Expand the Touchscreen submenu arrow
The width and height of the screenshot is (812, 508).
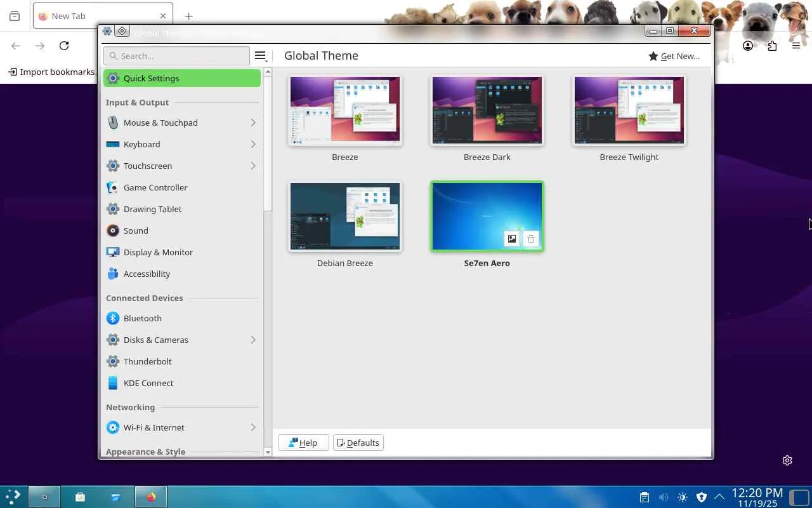[x=252, y=166]
